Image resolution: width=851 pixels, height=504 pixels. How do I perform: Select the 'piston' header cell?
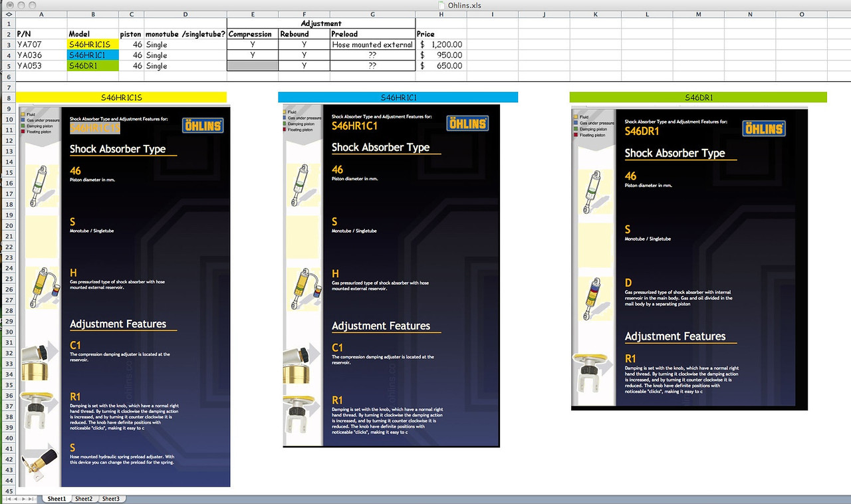(132, 34)
